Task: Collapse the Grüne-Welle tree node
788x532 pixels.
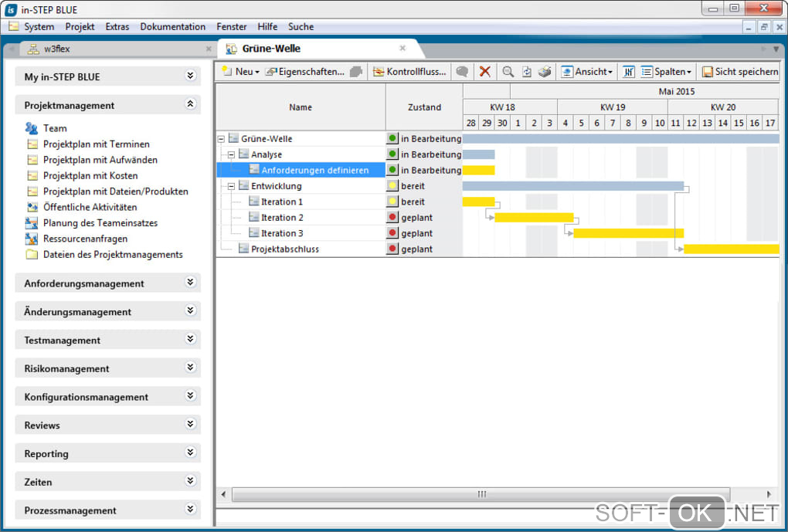Action: point(221,139)
